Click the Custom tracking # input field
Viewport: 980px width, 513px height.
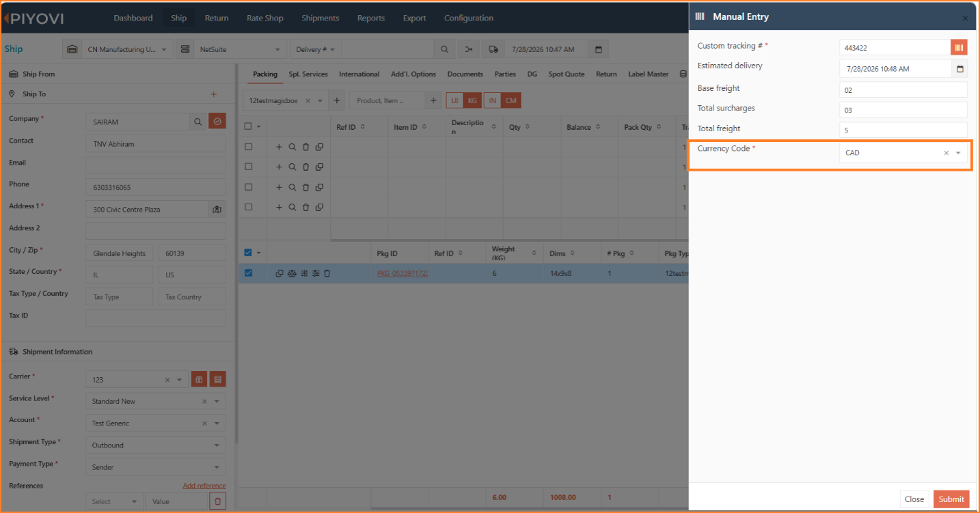tap(895, 48)
